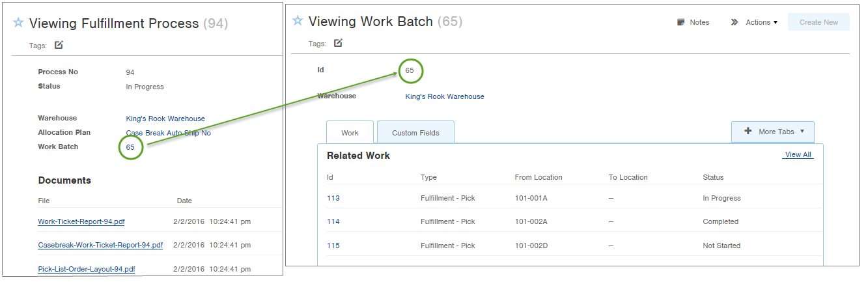868x282 pixels.
Task: Click the plus icon in More Tabs
Action: point(748,132)
